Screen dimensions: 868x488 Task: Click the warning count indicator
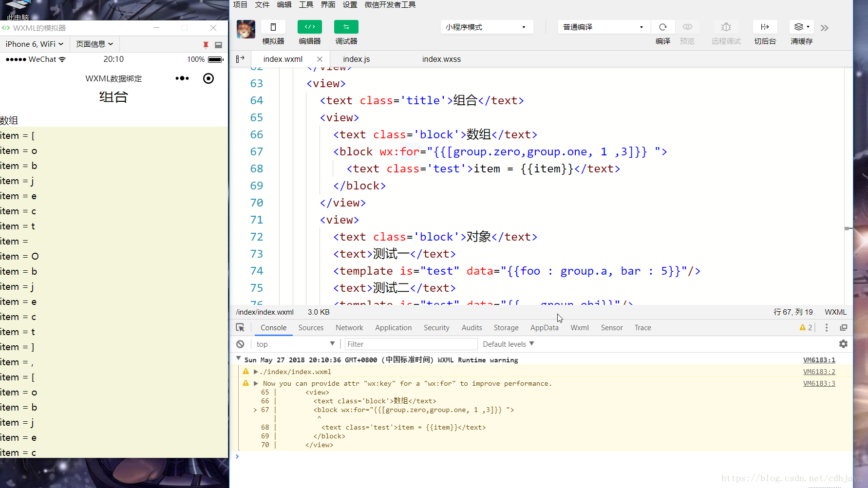[806, 328]
